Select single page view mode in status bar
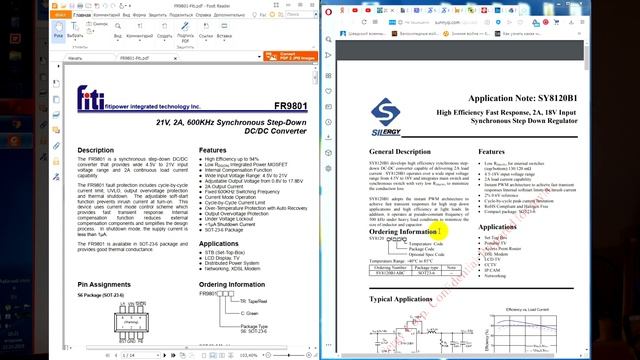The image size is (640, 360). (x=204, y=356)
